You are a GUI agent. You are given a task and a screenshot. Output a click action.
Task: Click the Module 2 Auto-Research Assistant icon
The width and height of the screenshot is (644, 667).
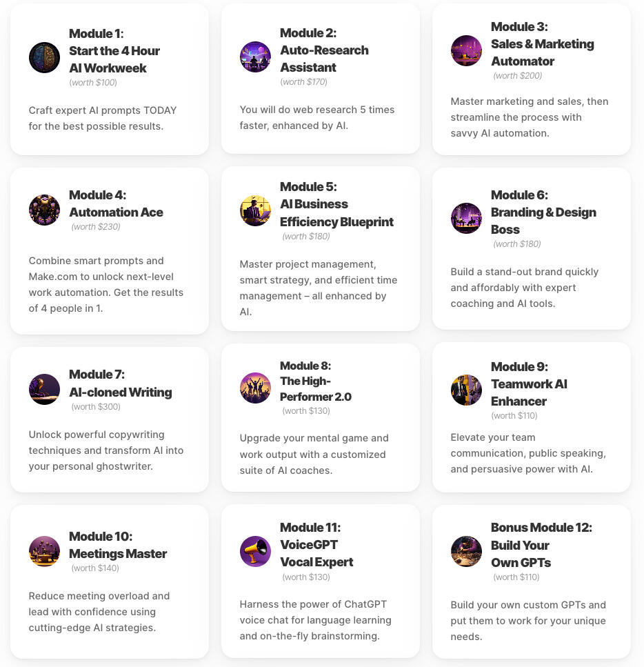[255, 57]
